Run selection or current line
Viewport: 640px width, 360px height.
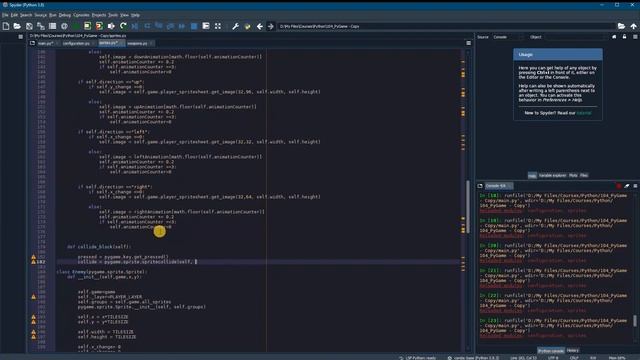tap(111, 26)
